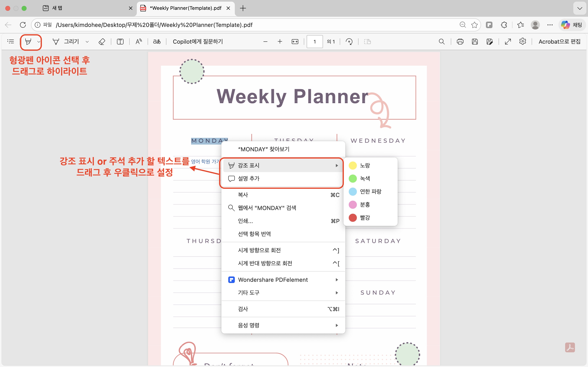This screenshot has width=588, height=367.
Task: Expand the highlighter color dropdown arrow
Action: click(39, 42)
